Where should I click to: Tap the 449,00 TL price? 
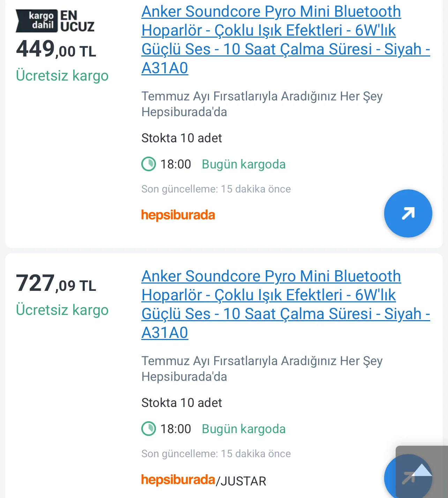point(56,49)
